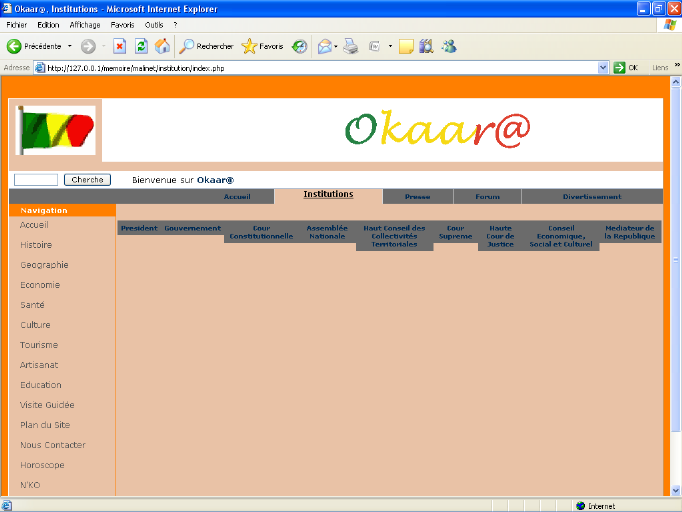Click the Stop loading icon
The image size is (682, 512).
coord(119,46)
